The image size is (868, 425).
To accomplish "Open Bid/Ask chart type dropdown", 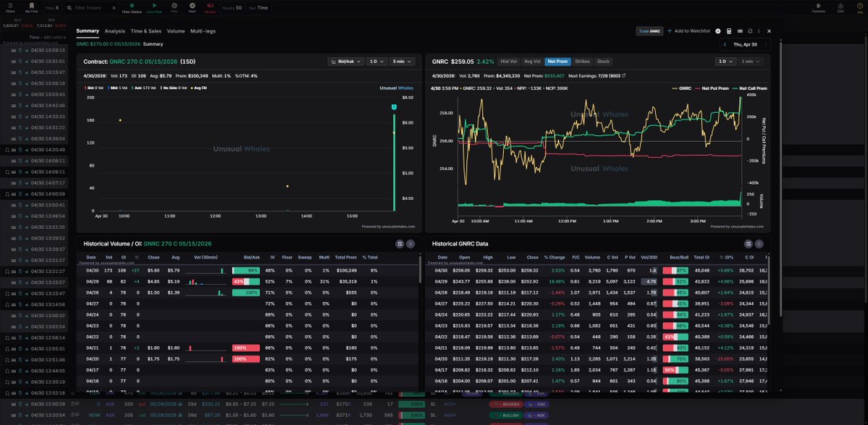I will (345, 62).
